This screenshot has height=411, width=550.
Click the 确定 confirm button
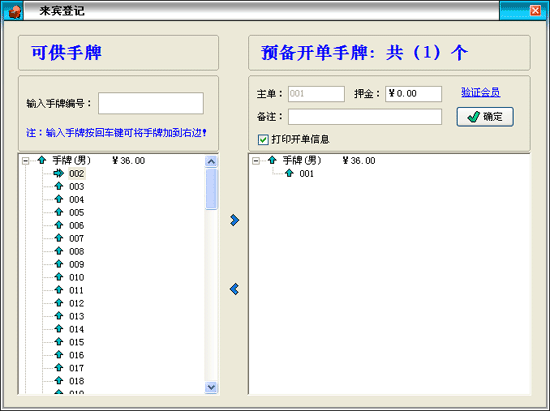(485, 117)
